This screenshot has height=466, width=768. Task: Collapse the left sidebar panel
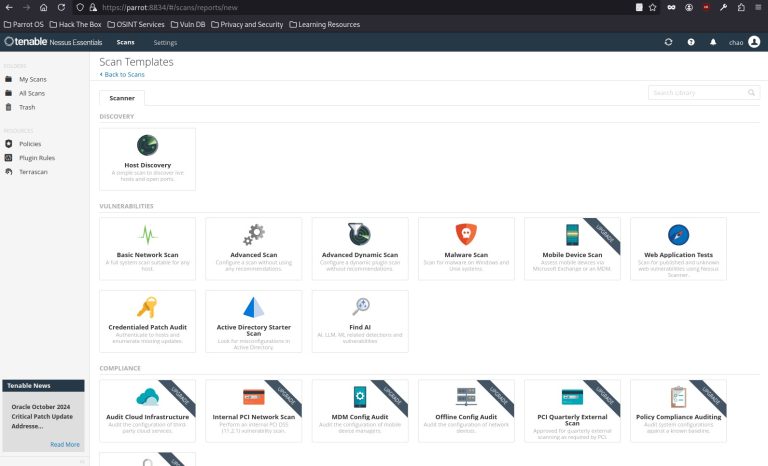(82, 460)
